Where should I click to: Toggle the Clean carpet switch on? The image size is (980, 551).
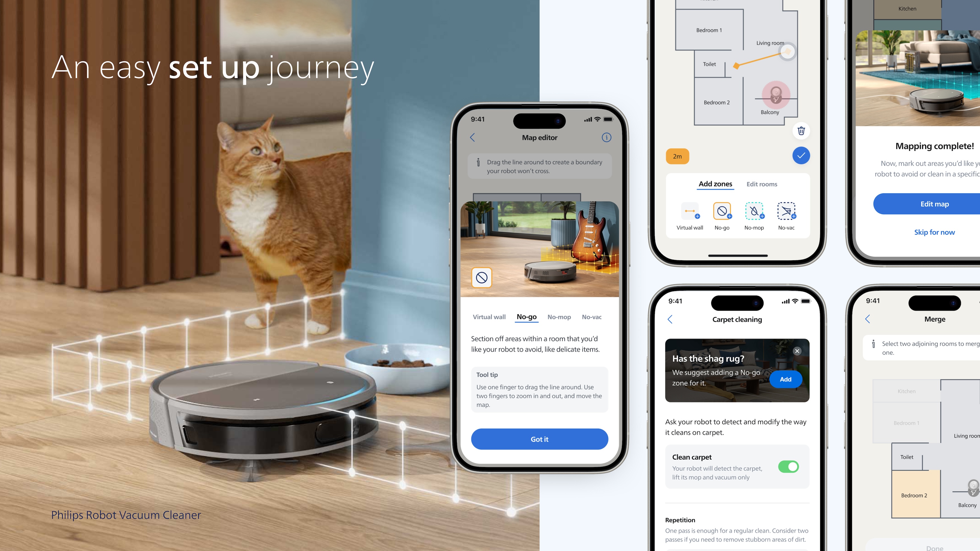(x=789, y=466)
